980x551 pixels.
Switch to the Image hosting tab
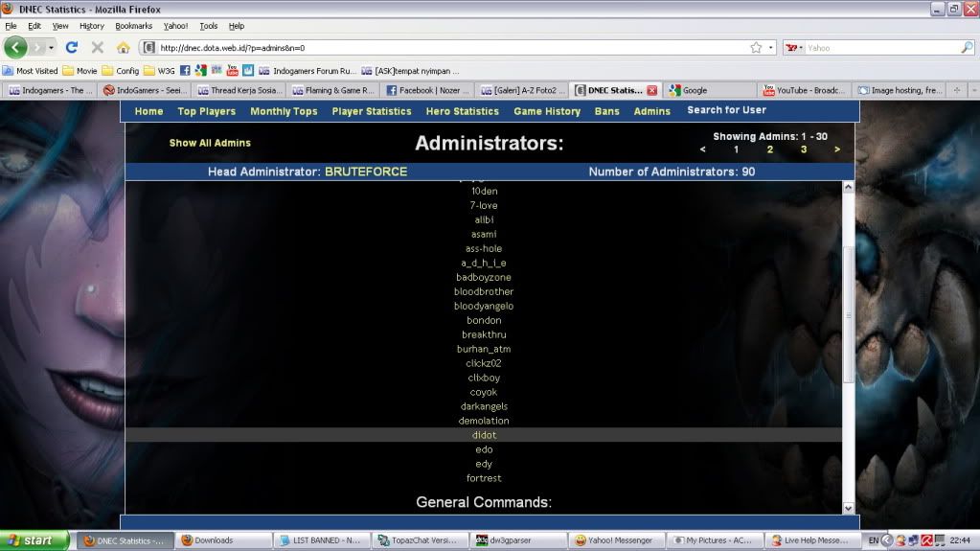pos(900,90)
